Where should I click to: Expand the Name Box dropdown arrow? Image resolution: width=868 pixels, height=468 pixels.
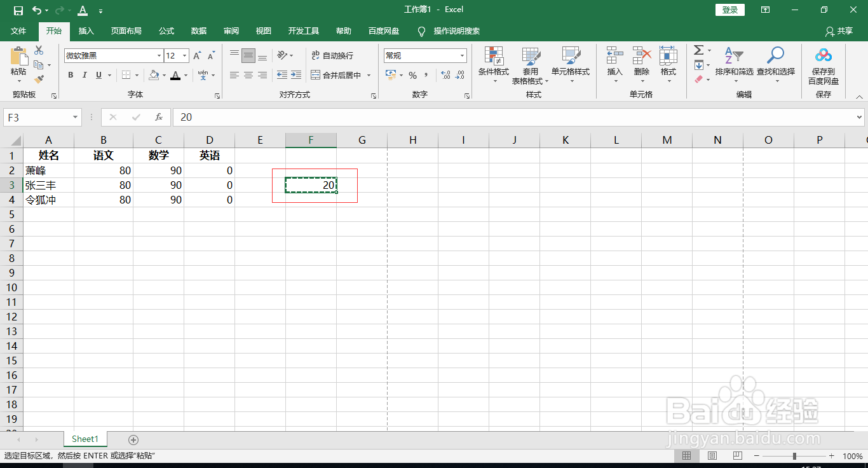coord(76,117)
